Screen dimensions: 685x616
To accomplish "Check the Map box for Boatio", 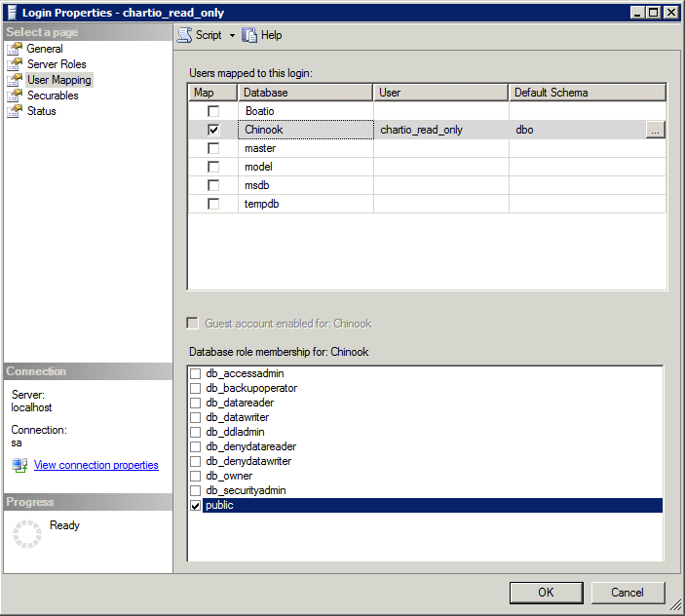I will pyautogui.click(x=213, y=111).
